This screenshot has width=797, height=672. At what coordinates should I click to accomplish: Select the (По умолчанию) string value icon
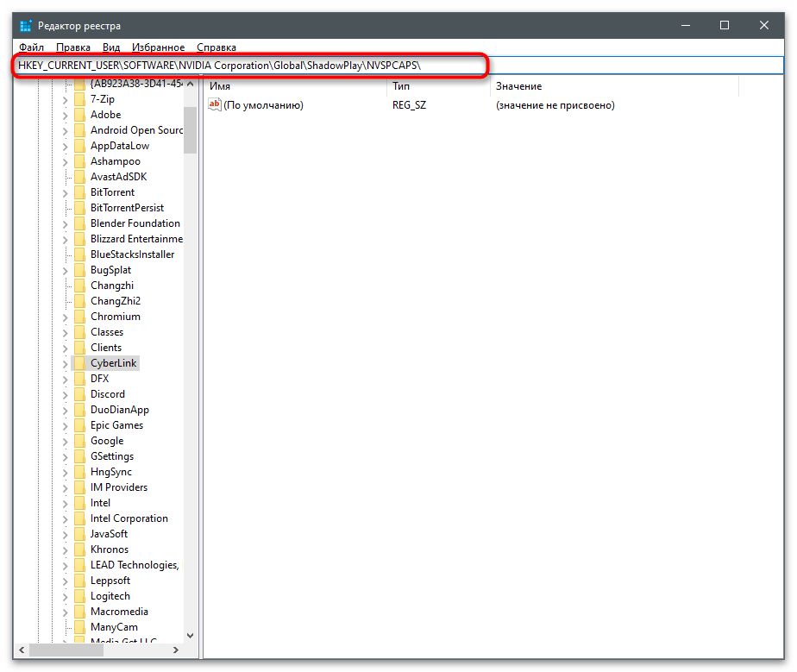[215, 104]
